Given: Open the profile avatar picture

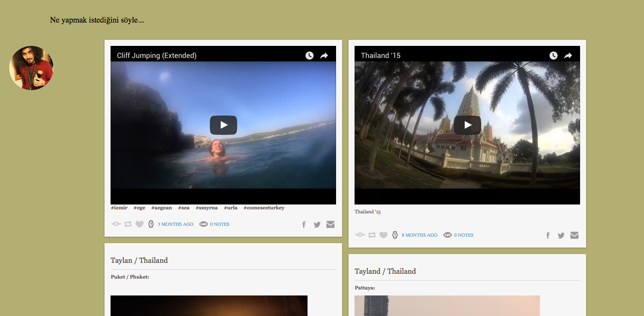Looking at the screenshot, I should pyautogui.click(x=31, y=68).
